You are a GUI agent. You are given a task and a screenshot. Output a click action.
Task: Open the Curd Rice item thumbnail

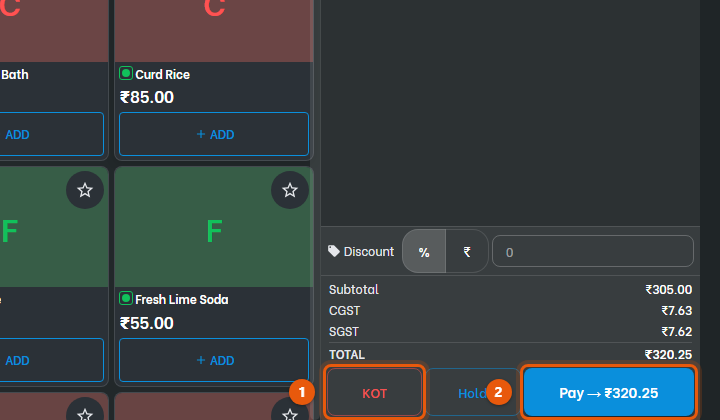point(214,31)
